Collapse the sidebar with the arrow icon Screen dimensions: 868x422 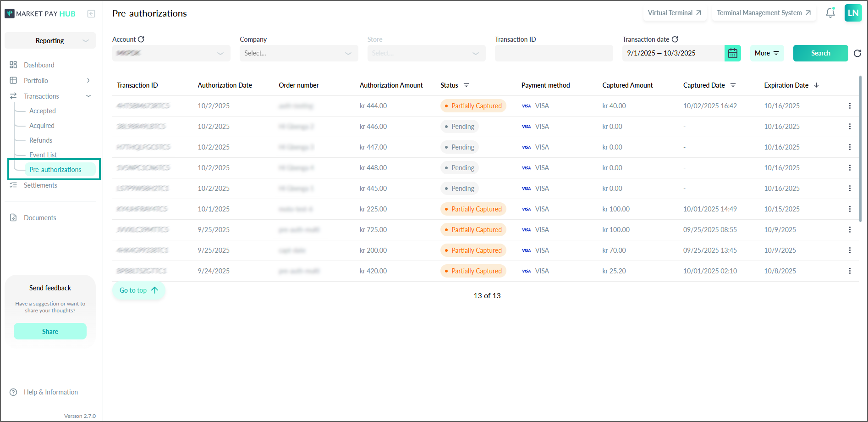pos(91,14)
